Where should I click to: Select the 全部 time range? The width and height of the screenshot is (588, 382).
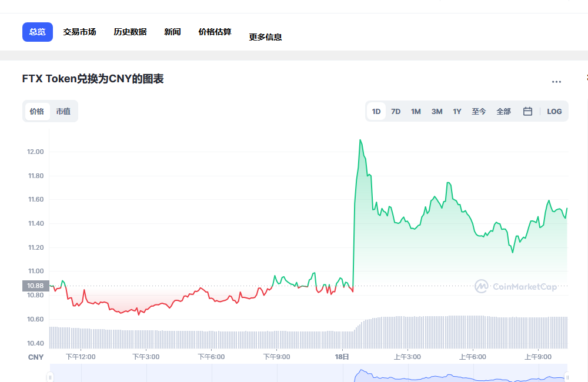coord(504,111)
